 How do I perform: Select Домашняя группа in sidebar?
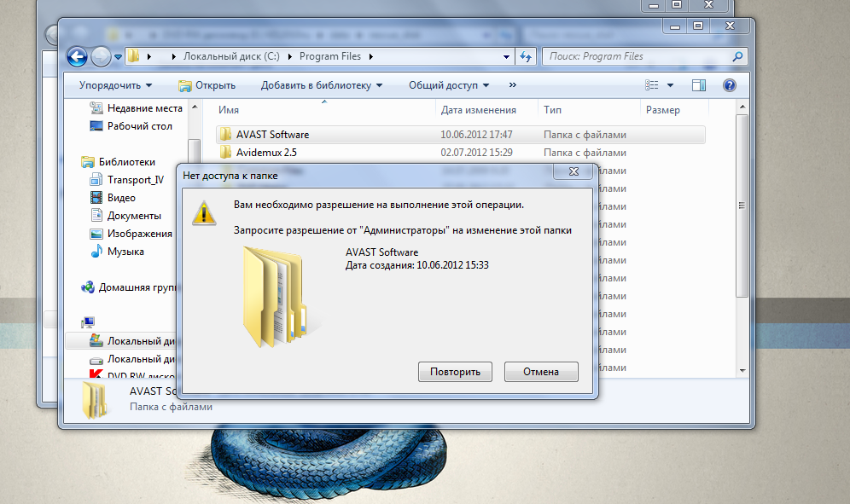[x=137, y=287]
